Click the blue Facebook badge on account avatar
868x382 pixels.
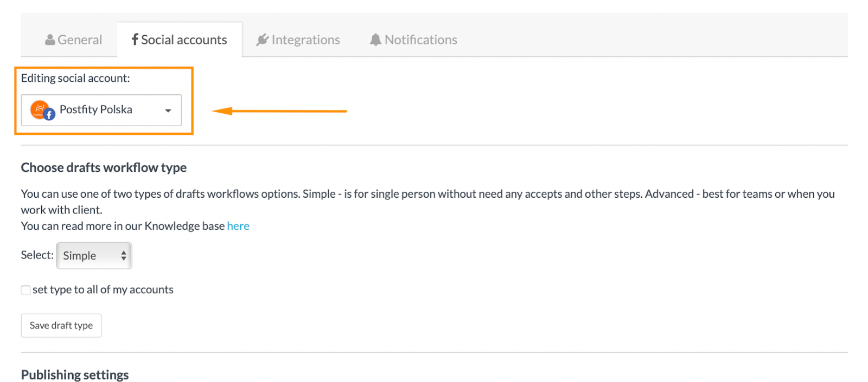coord(49,114)
